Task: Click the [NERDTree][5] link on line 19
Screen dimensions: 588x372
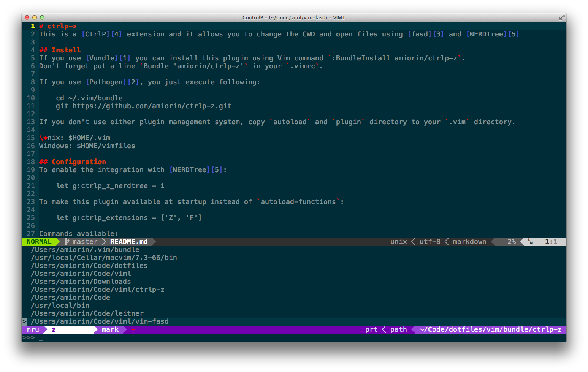Action: coord(196,170)
